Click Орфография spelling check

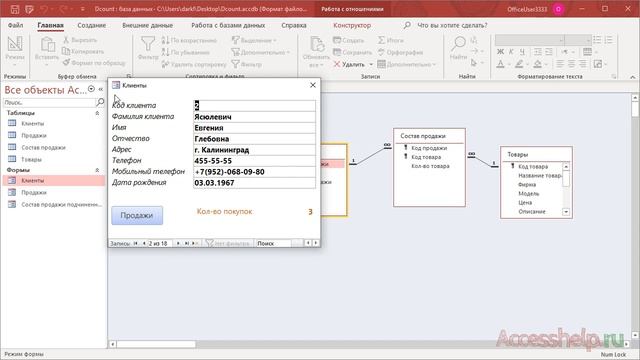click(x=400, y=52)
